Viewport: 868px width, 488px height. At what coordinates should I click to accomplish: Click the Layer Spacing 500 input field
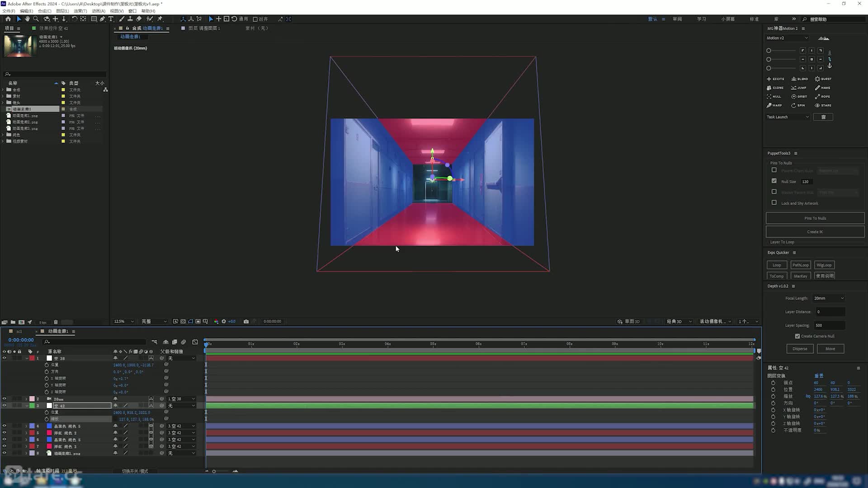click(829, 325)
